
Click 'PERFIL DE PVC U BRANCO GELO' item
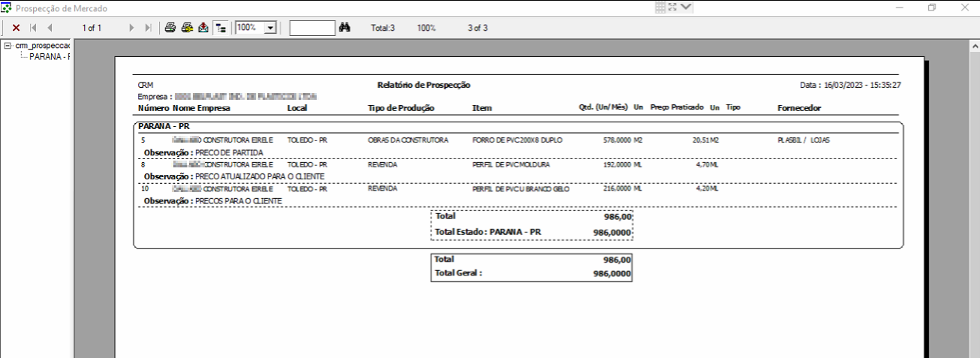521,189
